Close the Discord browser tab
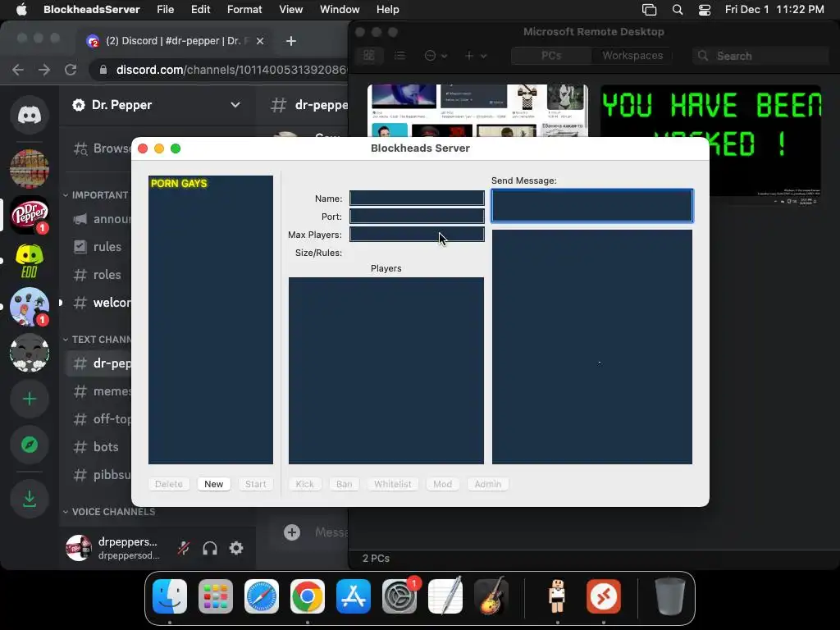This screenshot has width=840, height=630. pos(260,41)
